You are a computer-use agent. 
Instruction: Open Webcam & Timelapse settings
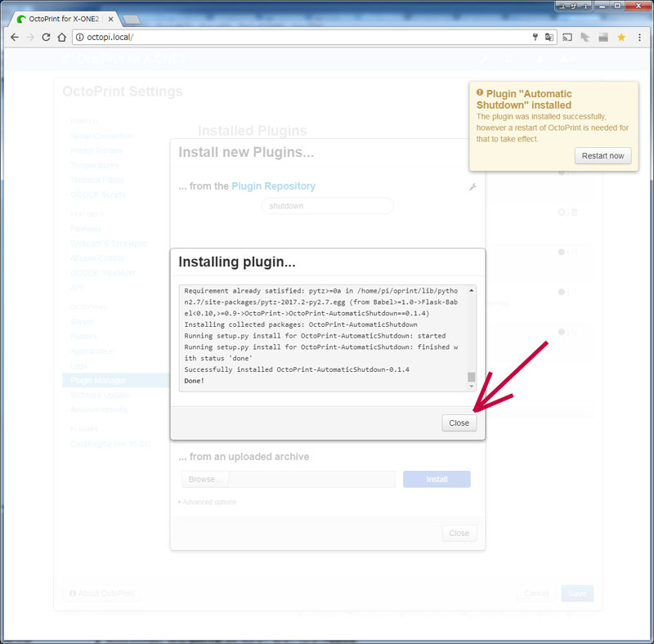[x=109, y=244]
